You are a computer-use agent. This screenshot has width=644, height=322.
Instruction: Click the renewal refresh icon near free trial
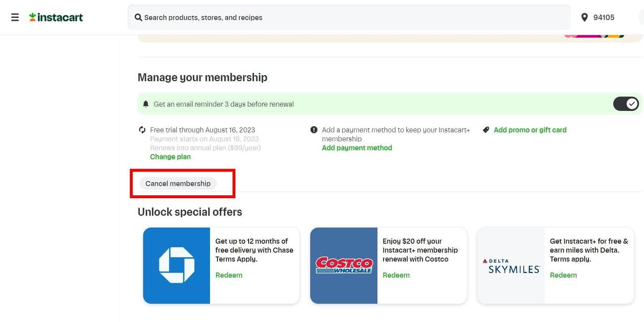142,129
